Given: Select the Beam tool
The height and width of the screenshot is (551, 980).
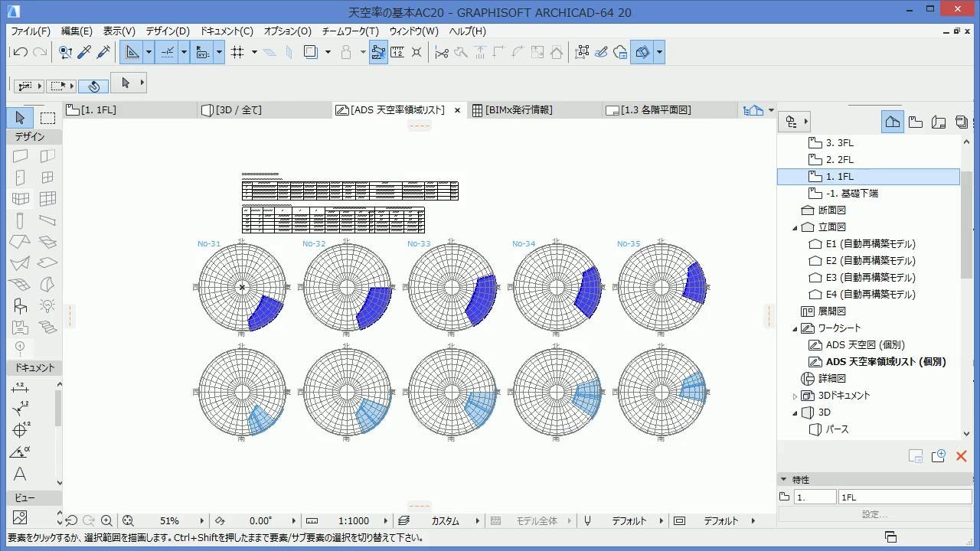Looking at the screenshot, I should coord(47,220).
